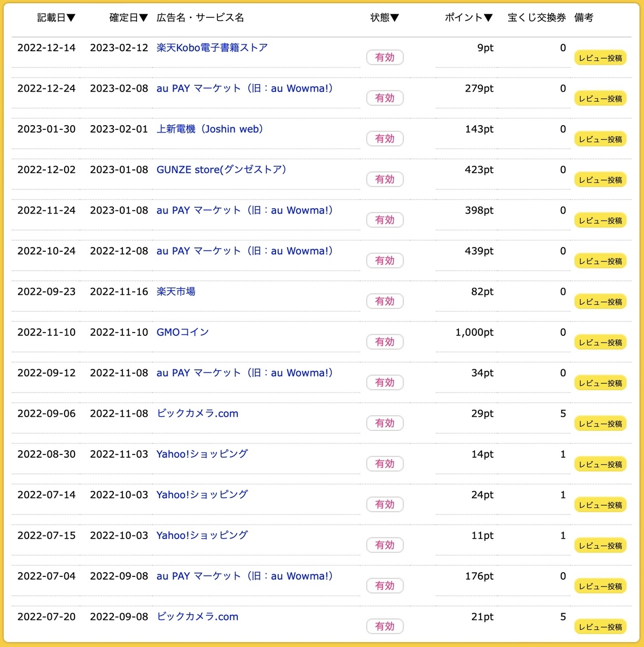Open ビックカメラ.com link dated 2022-09-06

(x=197, y=414)
